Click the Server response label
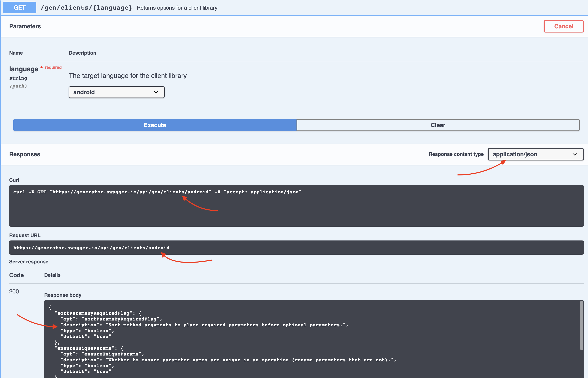 coord(29,261)
